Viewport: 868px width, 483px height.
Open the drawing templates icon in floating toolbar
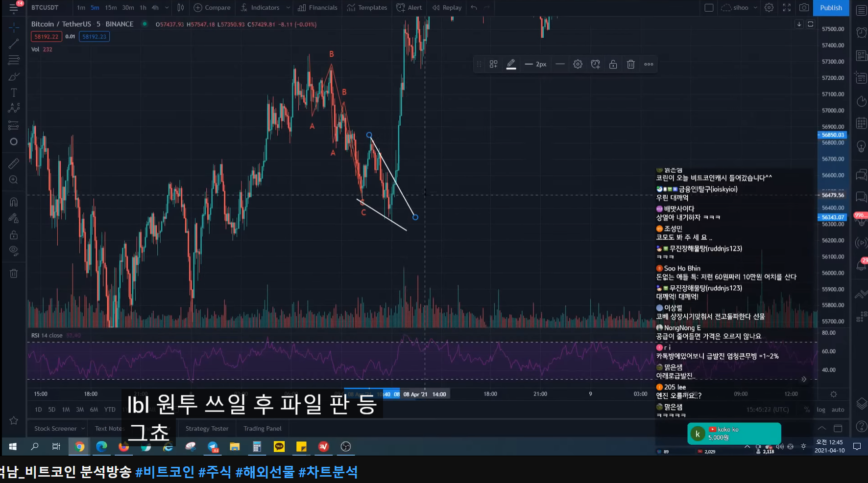(x=493, y=64)
